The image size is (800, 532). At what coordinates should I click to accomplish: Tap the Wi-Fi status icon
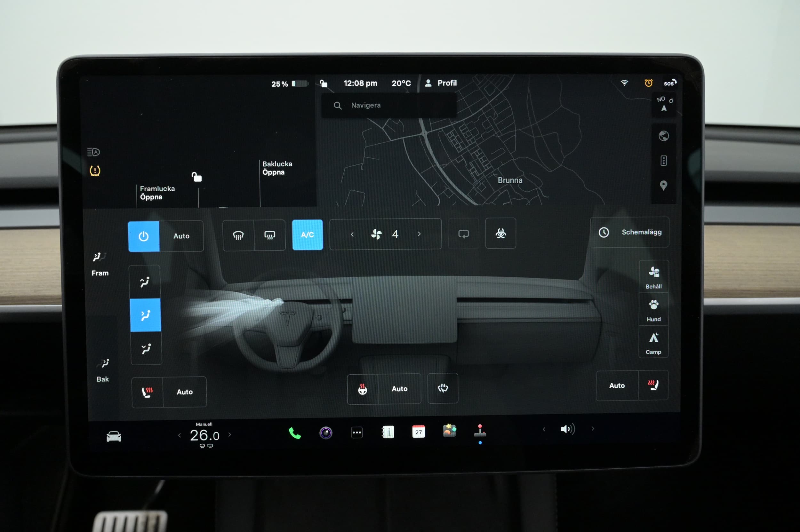(x=624, y=83)
